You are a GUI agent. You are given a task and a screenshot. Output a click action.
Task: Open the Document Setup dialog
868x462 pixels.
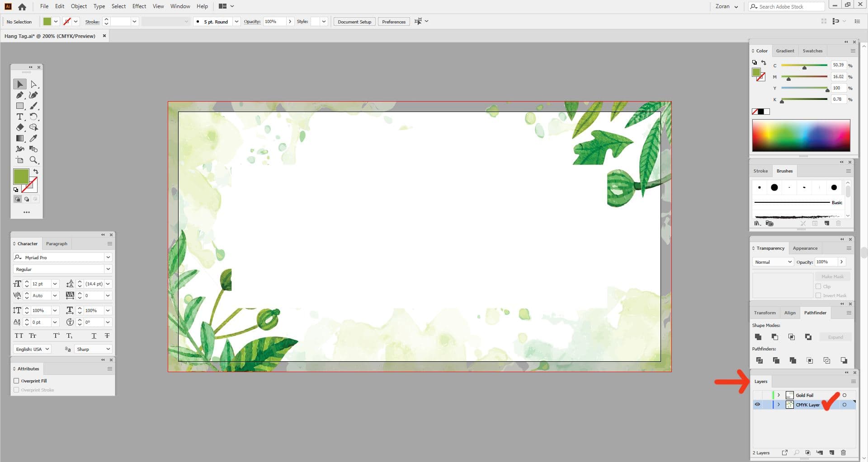(354, 21)
